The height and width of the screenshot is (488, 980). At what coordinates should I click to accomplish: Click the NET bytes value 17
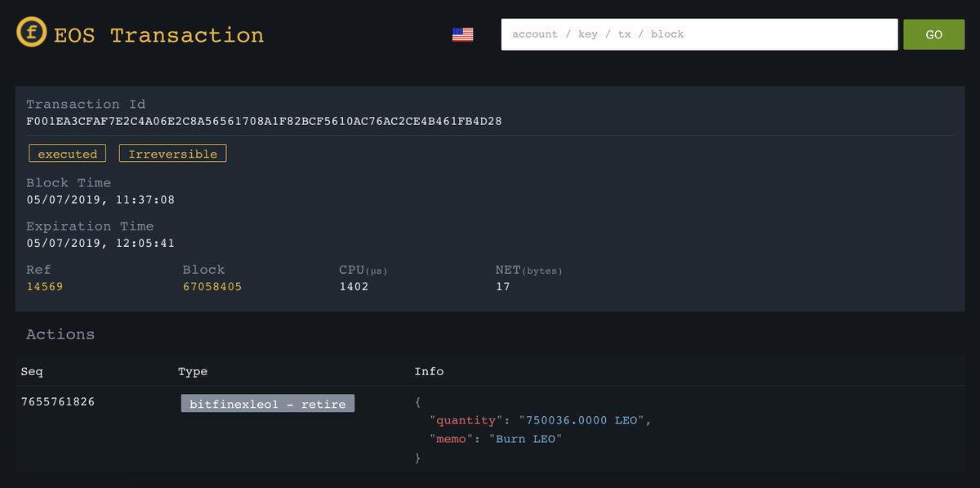click(x=502, y=287)
